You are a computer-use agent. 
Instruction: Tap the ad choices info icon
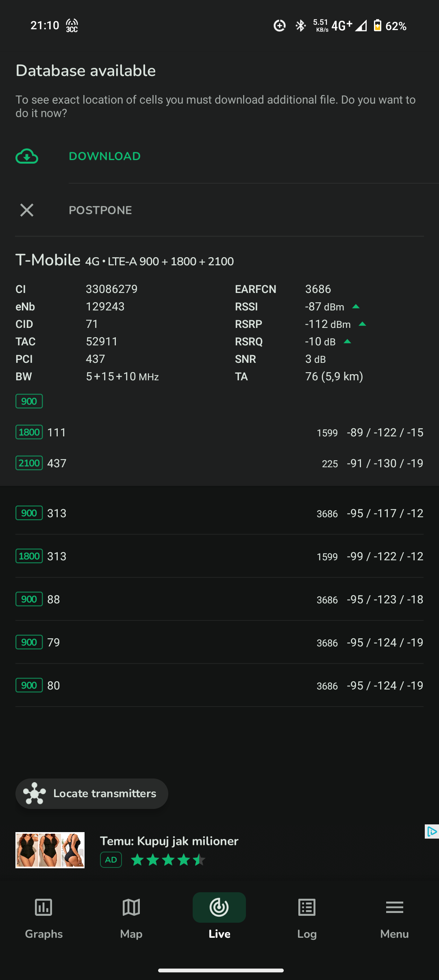431,832
